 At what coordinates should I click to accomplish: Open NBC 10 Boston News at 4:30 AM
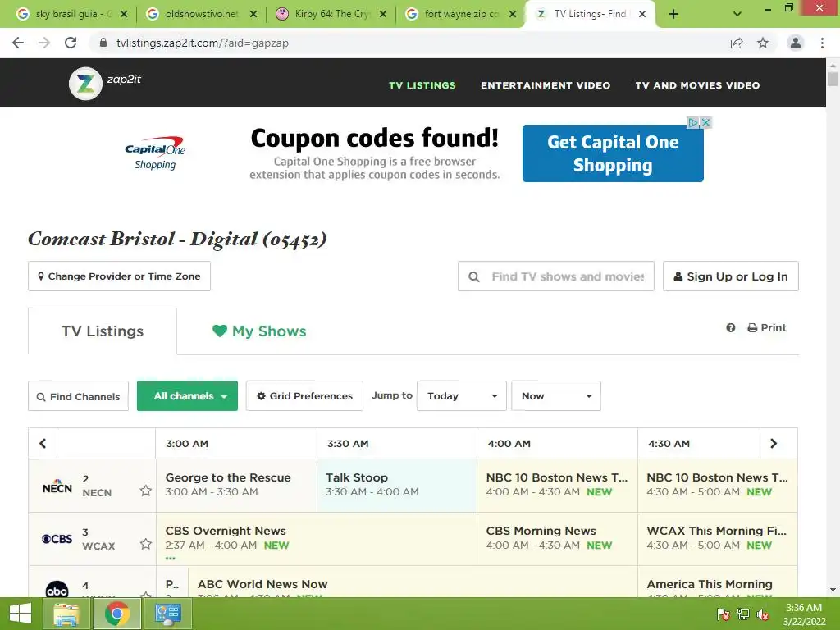[718, 485]
